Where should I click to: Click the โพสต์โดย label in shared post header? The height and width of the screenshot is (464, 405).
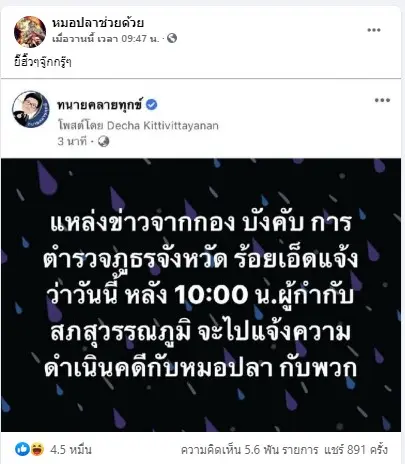click(81, 126)
